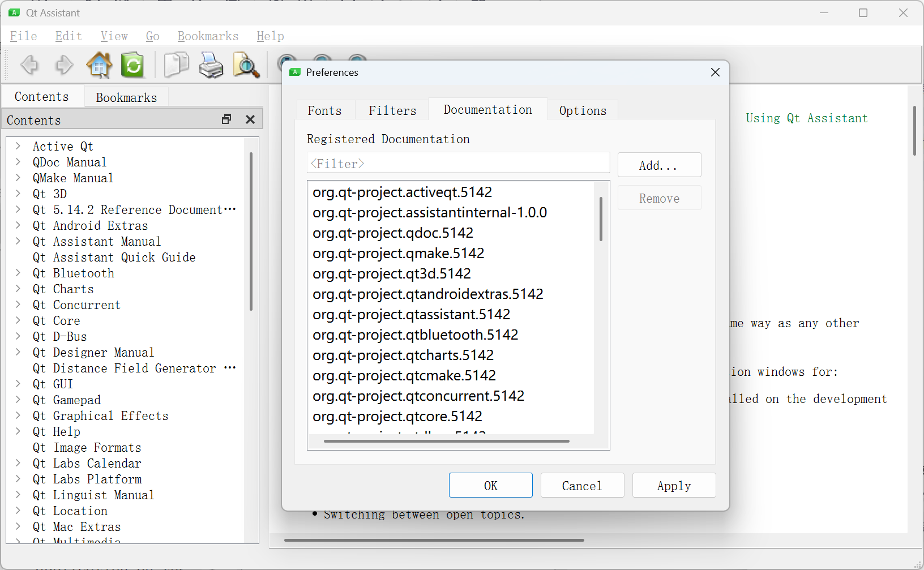Click the registered documentation Filter field

point(458,163)
